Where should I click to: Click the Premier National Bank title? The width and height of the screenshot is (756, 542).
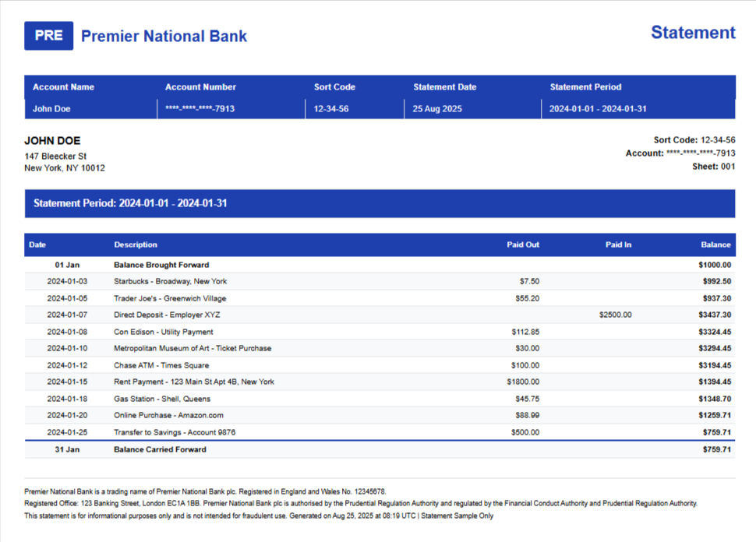pyautogui.click(x=164, y=36)
